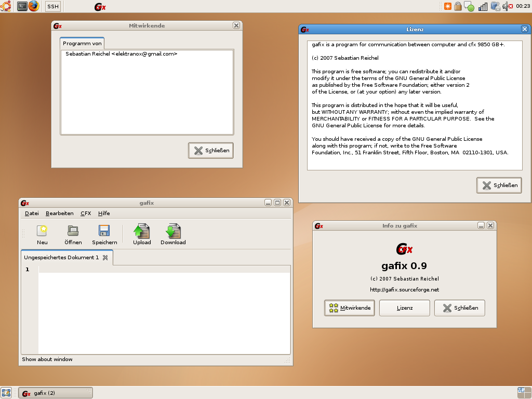
Task: Click Schließen in the Lizenz window
Action: click(x=499, y=185)
